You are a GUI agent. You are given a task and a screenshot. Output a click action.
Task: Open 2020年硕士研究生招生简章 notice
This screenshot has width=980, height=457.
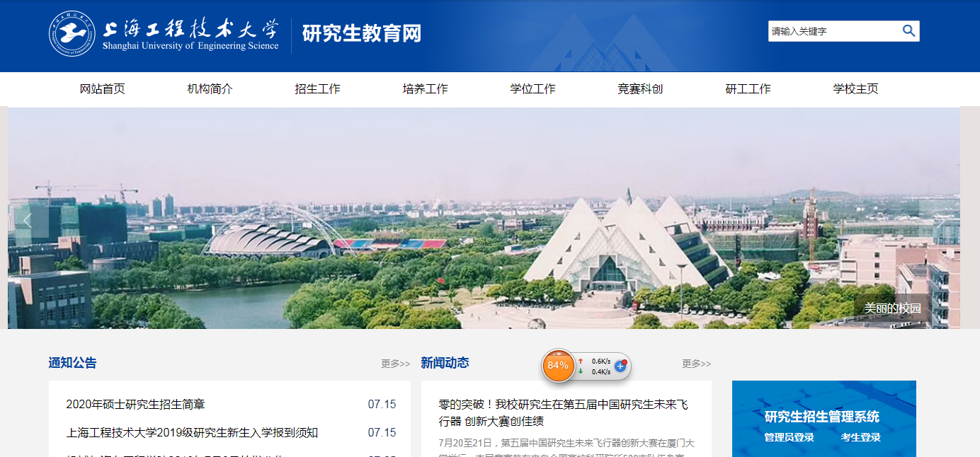tap(135, 405)
